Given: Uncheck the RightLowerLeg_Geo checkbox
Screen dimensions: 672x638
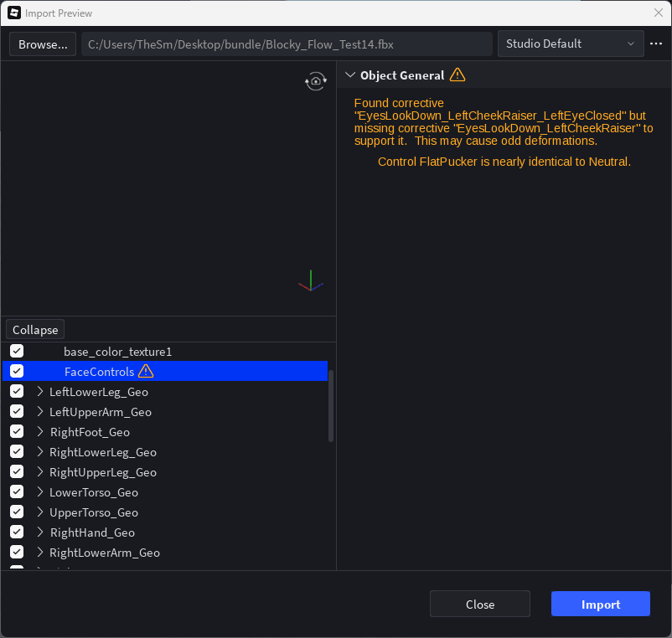Looking at the screenshot, I should (17, 452).
